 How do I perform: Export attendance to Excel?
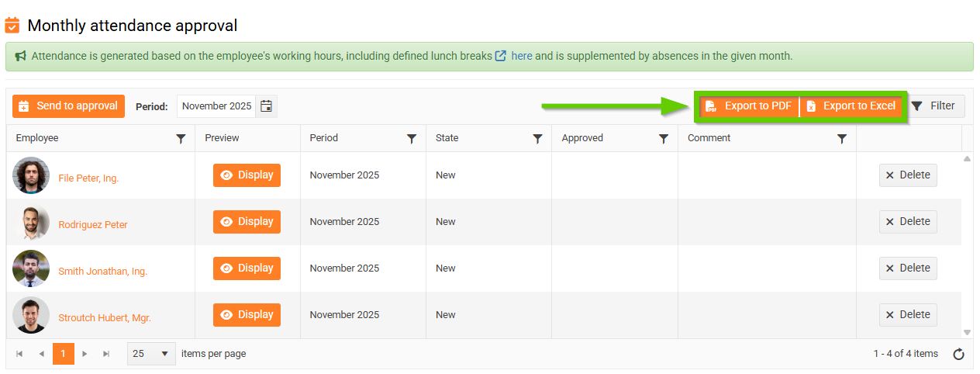point(851,106)
